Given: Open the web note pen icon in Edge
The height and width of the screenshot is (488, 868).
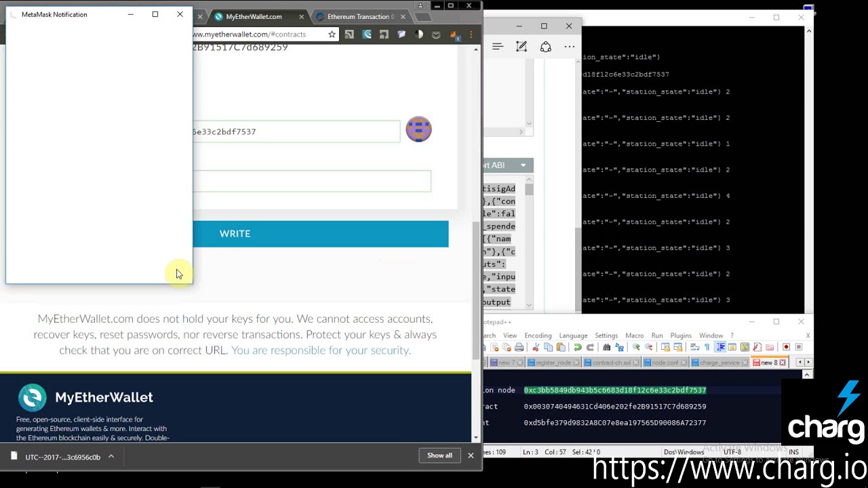Looking at the screenshot, I should click(x=521, y=46).
